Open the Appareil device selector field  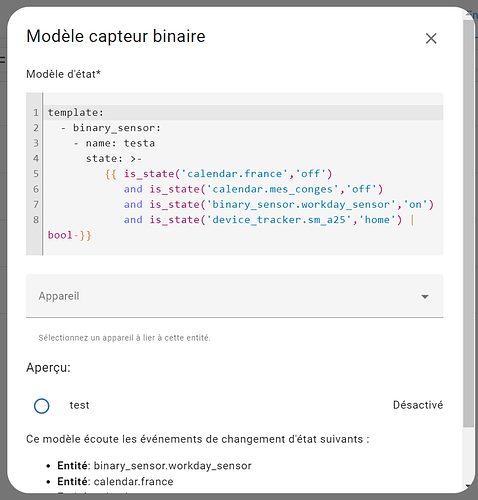point(235,296)
